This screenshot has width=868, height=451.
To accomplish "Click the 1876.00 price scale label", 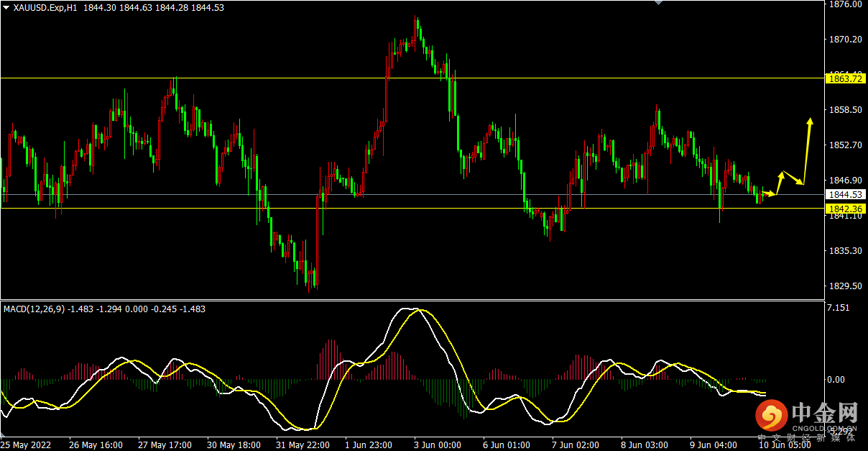I will click(844, 4).
